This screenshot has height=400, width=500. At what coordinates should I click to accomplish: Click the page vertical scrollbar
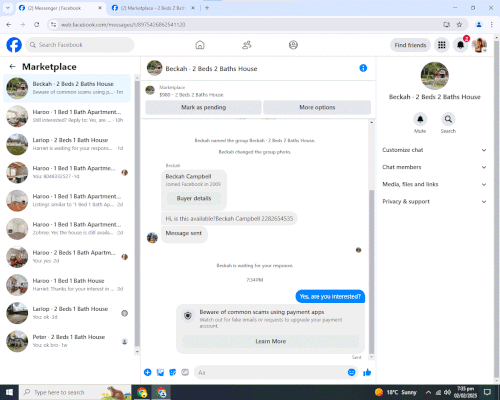(x=496, y=209)
